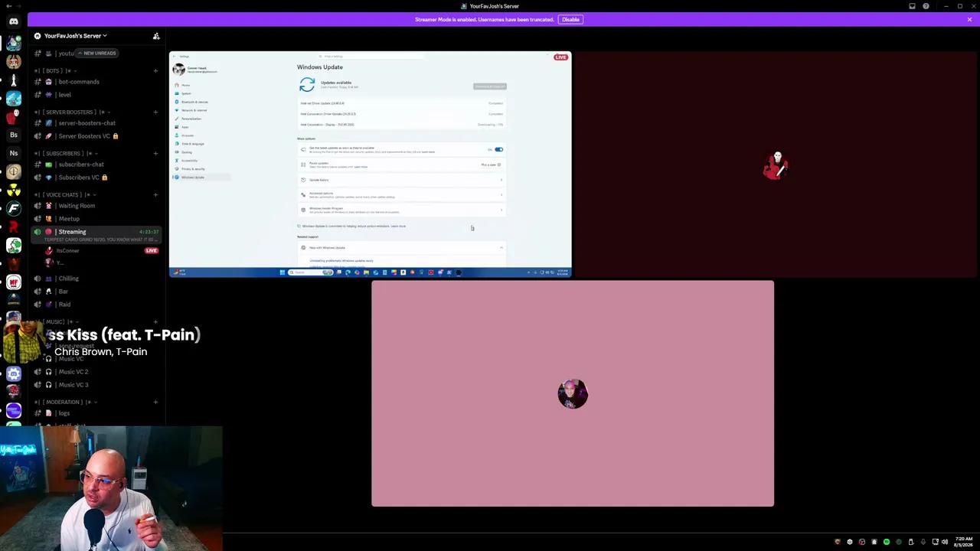Join the Waiting Room voice channel
The height and width of the screenshot is (551, 980).
coord(96,206)
